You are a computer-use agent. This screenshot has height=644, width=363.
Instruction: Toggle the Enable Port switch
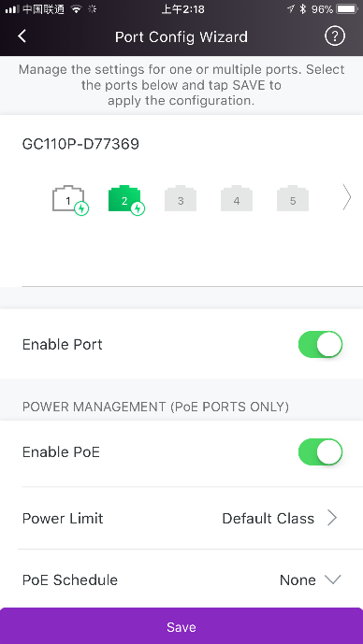click(321, 344)
